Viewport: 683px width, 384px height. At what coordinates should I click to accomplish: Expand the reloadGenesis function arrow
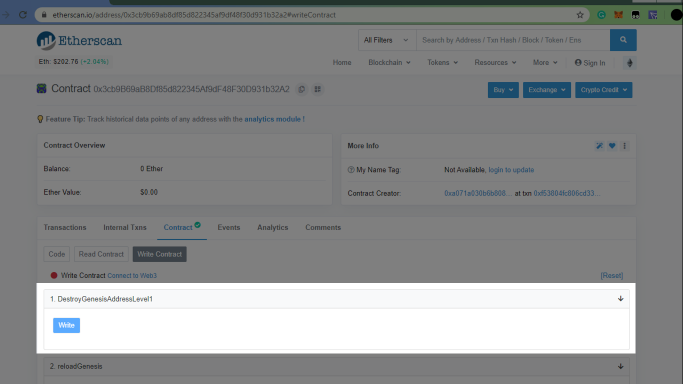pyautogui.click(x=620, y=366)
